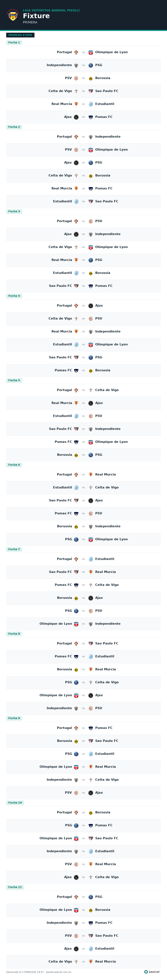Click Pumas FC crest in Fecha 2
Viewport: 167px width, 980px height.
pos(91,189)
